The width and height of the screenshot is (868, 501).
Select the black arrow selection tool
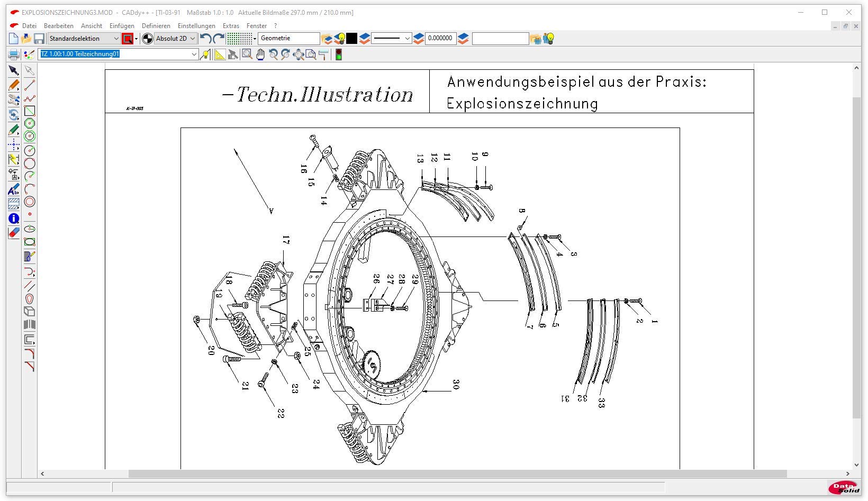click(14, 70)
